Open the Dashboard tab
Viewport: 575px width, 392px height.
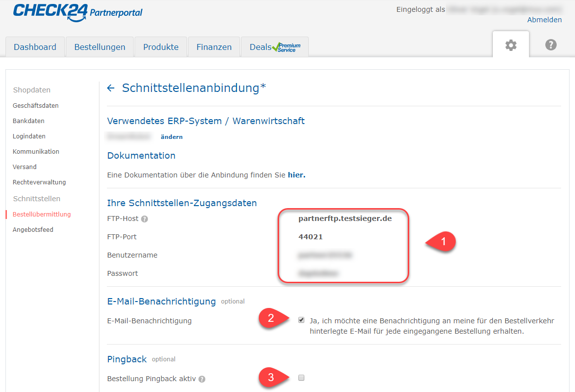[35, 47]
